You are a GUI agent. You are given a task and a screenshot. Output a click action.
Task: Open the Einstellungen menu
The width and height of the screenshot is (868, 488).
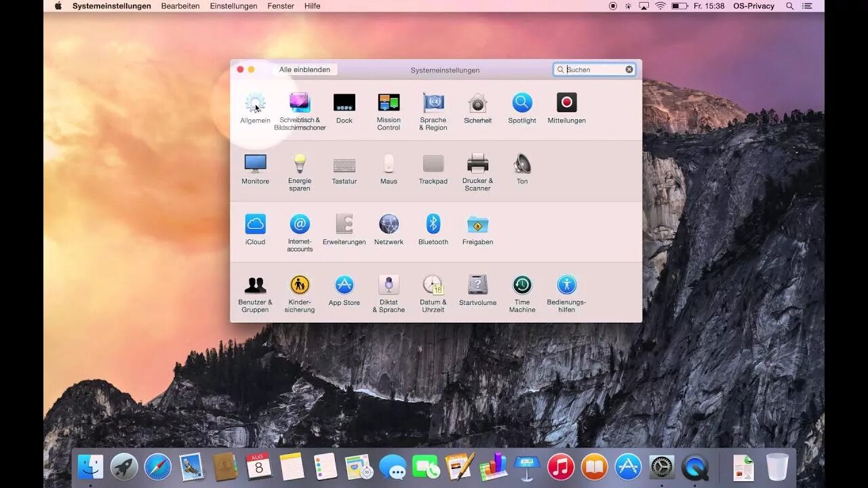click(233, 5)
